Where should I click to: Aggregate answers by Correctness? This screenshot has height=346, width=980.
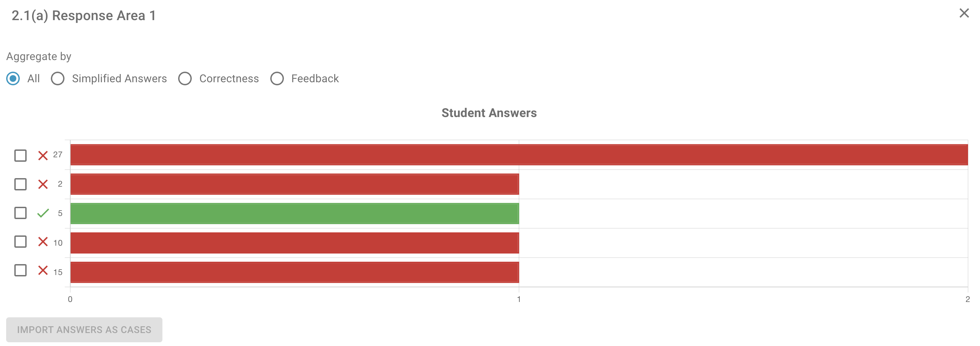(185, 79)
